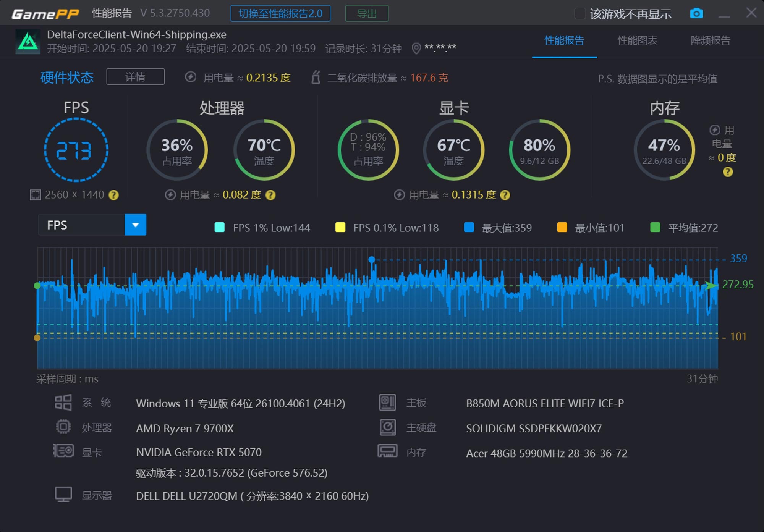Click the GamePP logo

point(45,14)
